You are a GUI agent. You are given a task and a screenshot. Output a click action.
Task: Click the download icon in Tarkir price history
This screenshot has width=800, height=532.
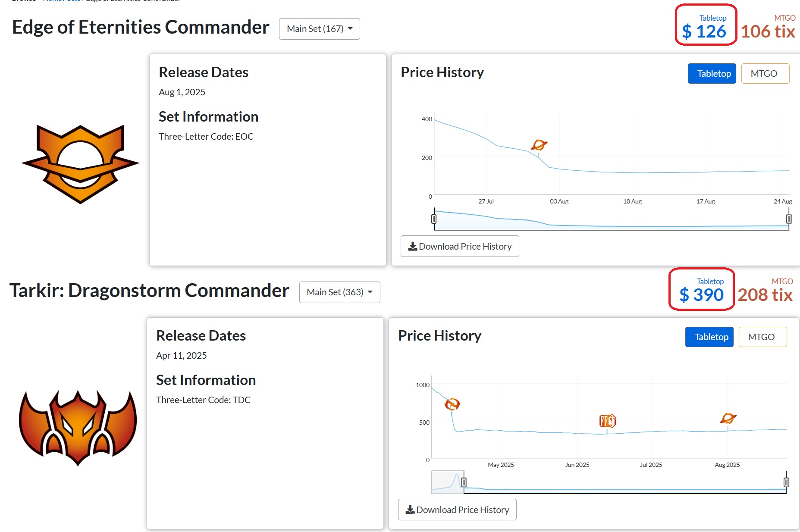410,510
